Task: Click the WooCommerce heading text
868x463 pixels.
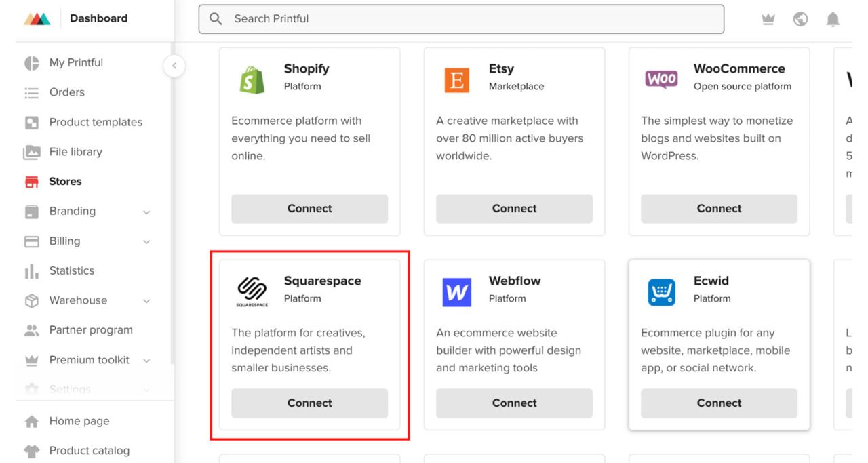Action: 739,68
